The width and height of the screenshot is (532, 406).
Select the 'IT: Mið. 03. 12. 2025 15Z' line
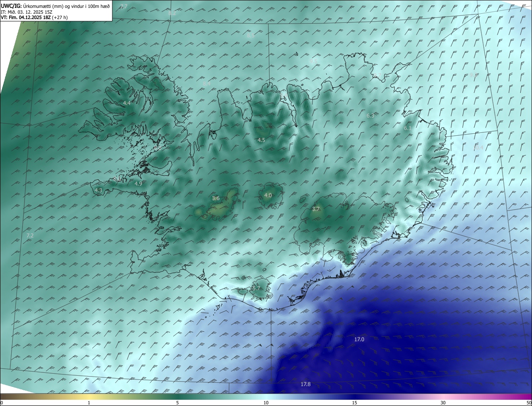27,12
